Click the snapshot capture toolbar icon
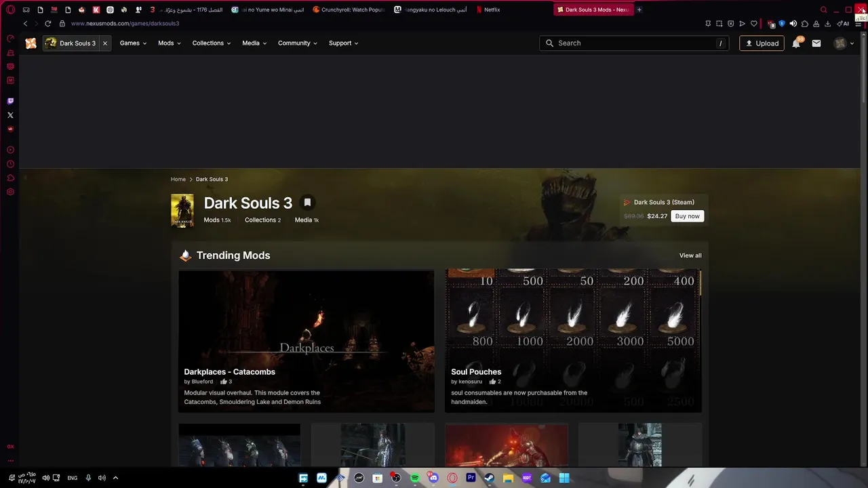 pos(719,24)
